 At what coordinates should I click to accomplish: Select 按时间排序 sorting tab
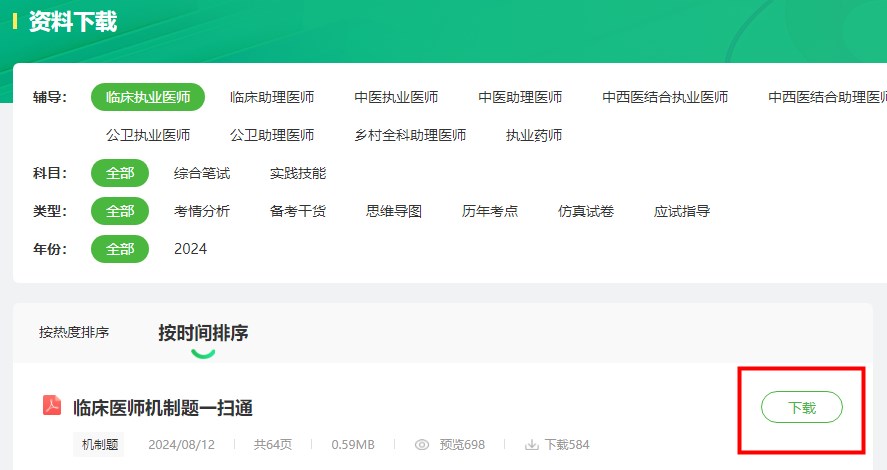[x=203, y=333]
